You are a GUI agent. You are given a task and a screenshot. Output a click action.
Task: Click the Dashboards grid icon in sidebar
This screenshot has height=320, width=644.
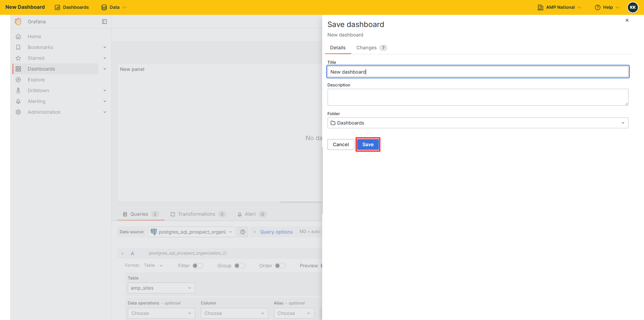pyautogui.click(x=18, y=69)
